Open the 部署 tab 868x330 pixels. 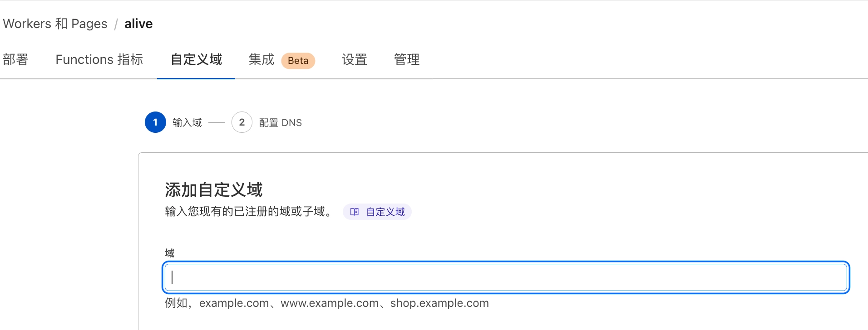pyautogui.click(x=15, y=59)
